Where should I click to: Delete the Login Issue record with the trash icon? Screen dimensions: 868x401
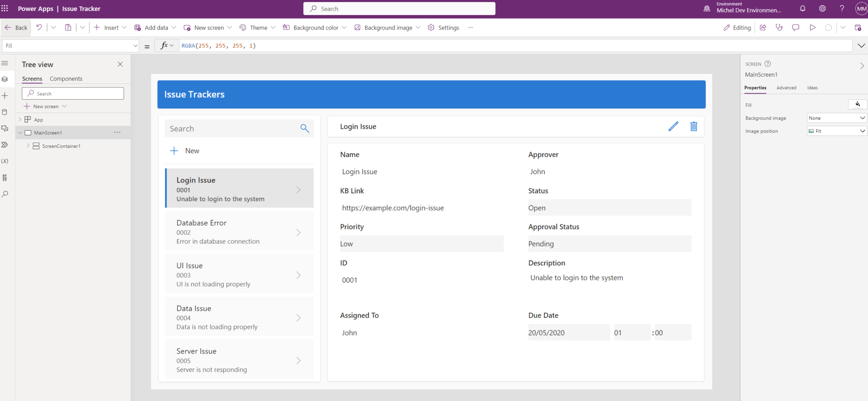point(694,126)
